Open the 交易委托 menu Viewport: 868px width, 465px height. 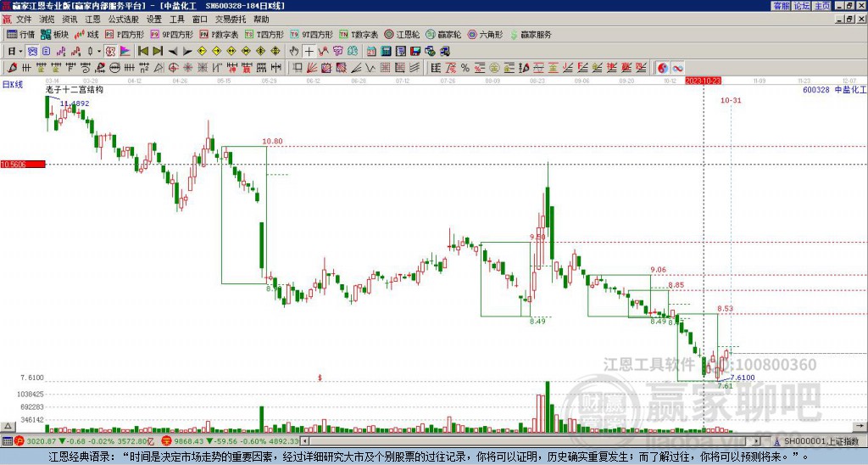click(231, 20)
